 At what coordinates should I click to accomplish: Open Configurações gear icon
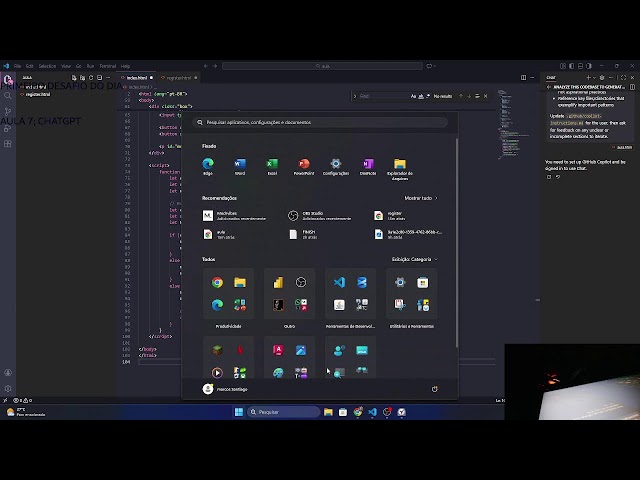tap(336, 164)
